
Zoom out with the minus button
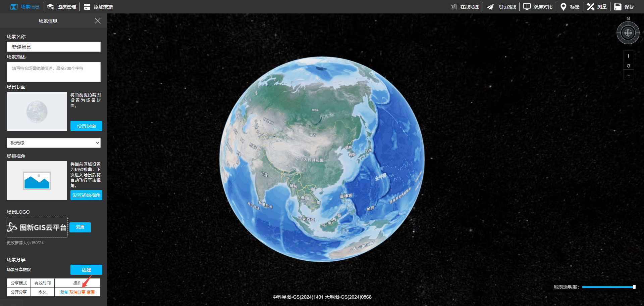pyautogui.click(x=628, y=76)
